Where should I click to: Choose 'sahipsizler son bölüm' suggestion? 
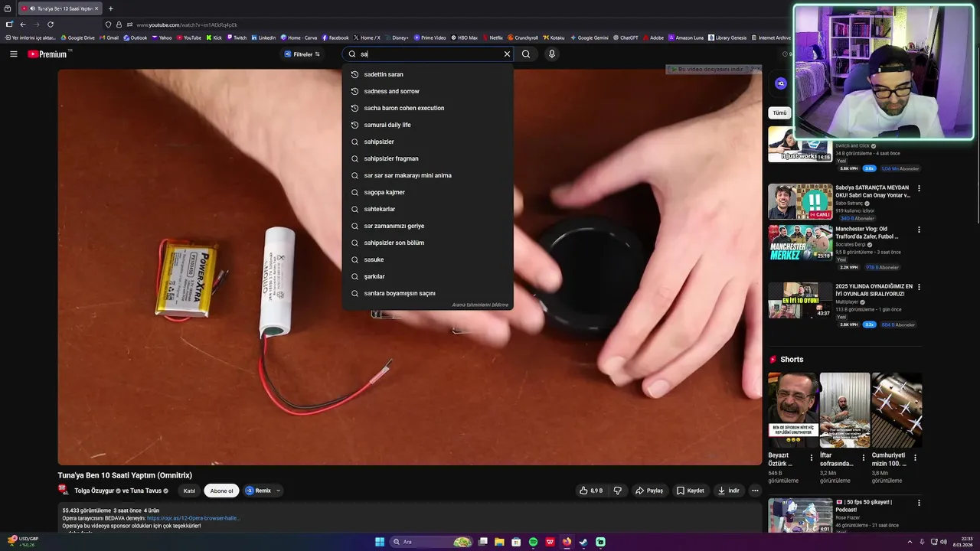coord(427,243)
